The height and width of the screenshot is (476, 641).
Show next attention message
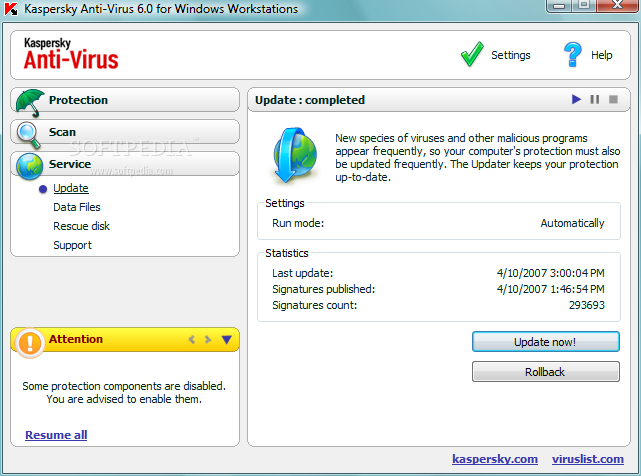click(208, 339)
